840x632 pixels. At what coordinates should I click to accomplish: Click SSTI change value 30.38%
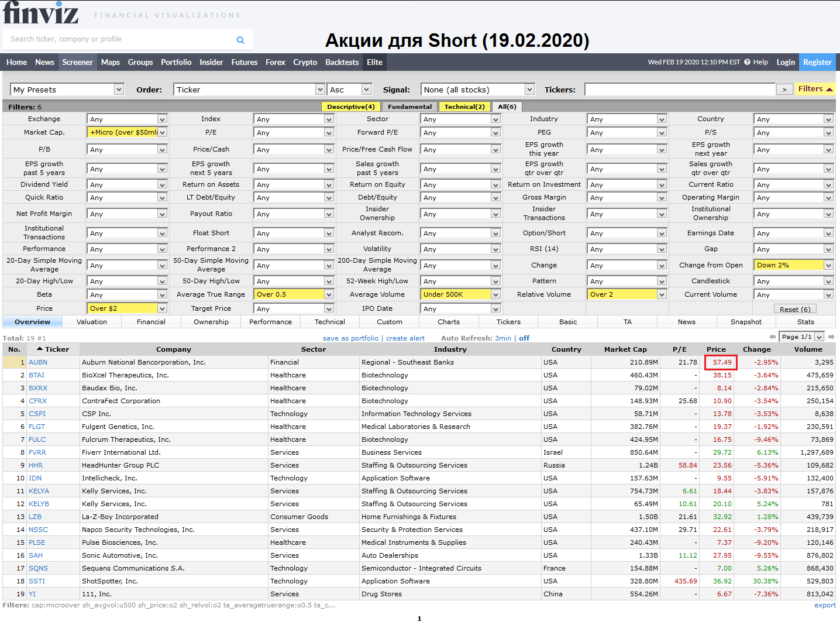tap(765, 581)
